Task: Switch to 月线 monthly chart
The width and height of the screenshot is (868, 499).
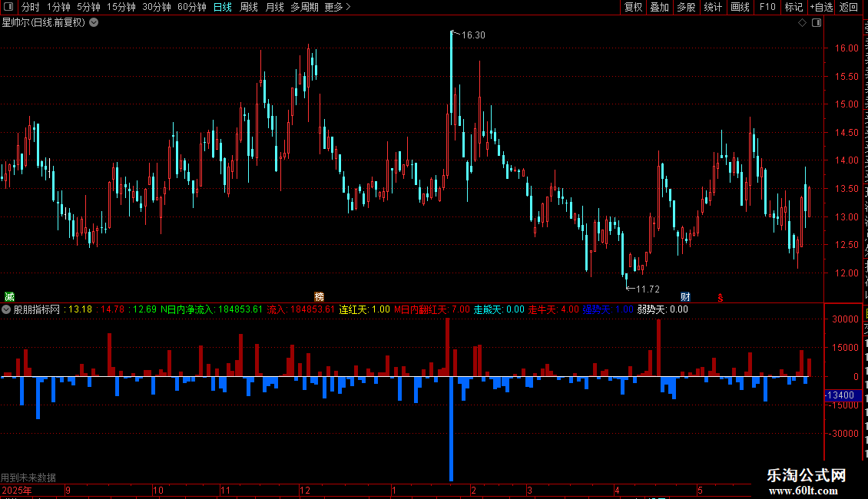Action: 274,7
